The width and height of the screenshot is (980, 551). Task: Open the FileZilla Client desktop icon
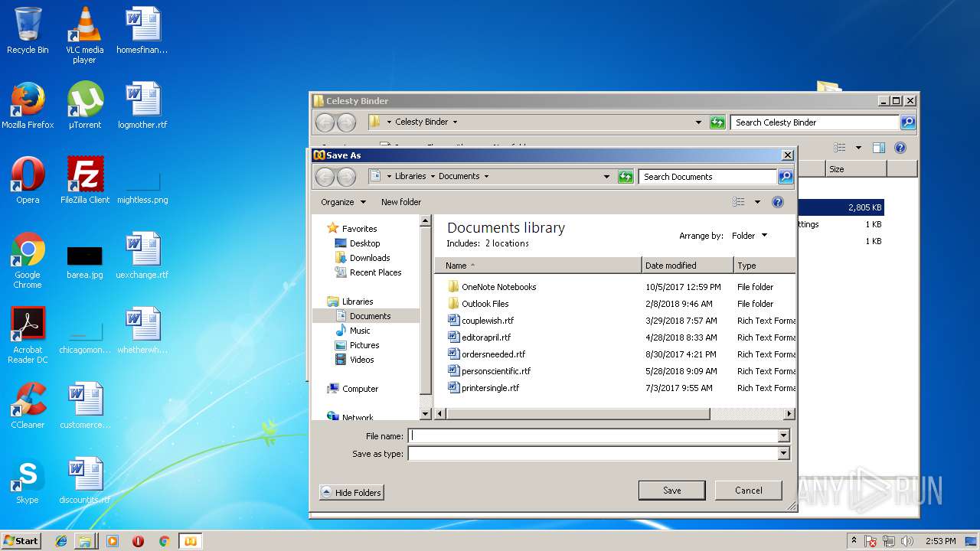point(85,181)
